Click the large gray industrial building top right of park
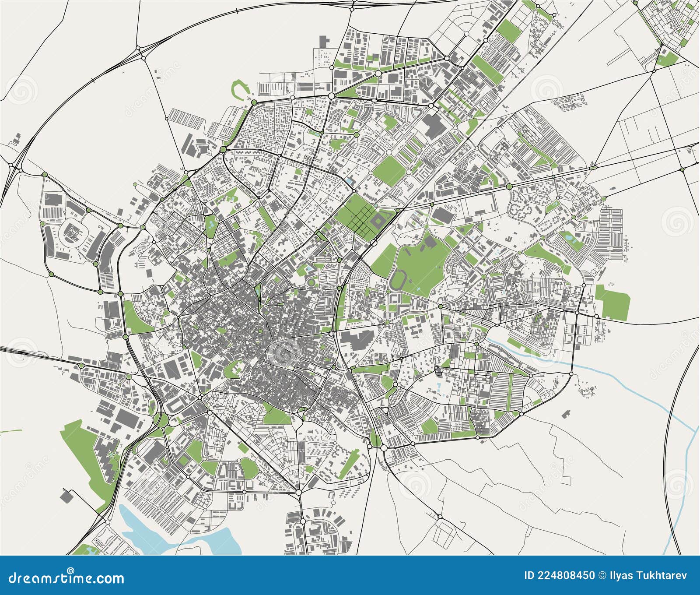The height and width of the screenshot is (595, 700). tap(444, 215)
